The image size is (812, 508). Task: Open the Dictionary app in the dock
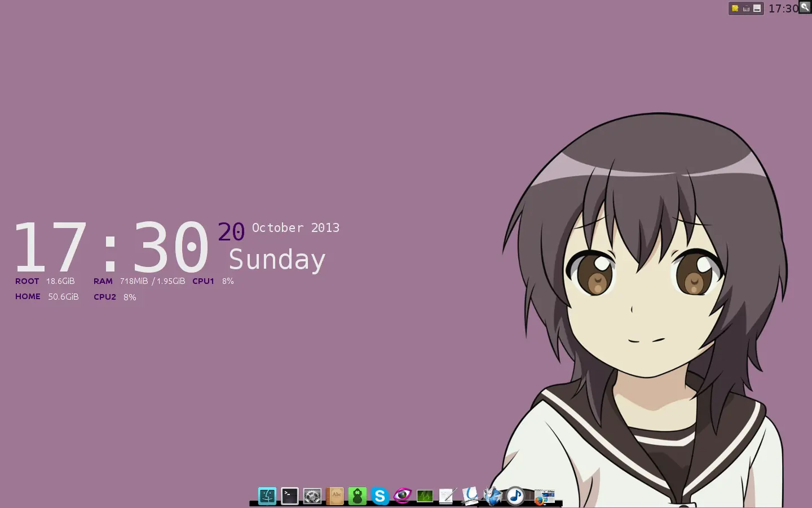click(336, 496)
